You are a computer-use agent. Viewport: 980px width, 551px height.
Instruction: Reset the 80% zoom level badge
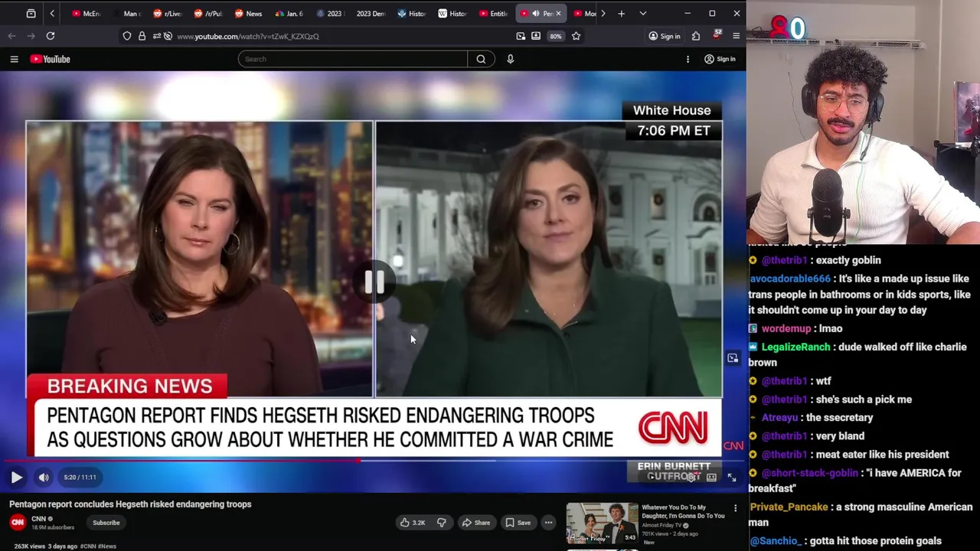(556, 36)
